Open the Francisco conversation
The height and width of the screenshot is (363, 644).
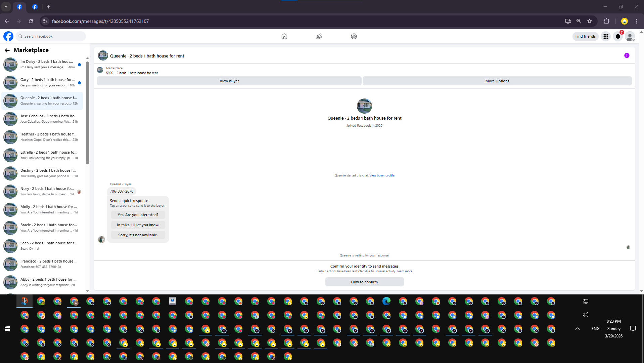pyautogui.click(x=42, y=264)
